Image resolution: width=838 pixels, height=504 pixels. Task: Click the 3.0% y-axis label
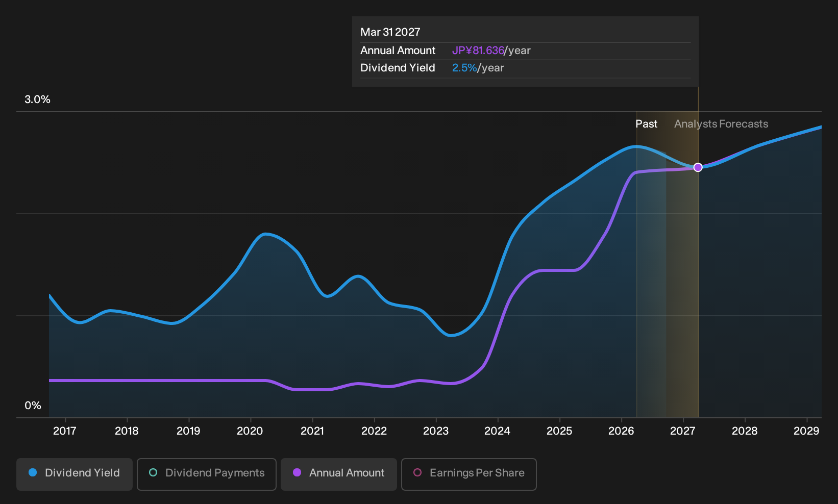pos(37,99)
